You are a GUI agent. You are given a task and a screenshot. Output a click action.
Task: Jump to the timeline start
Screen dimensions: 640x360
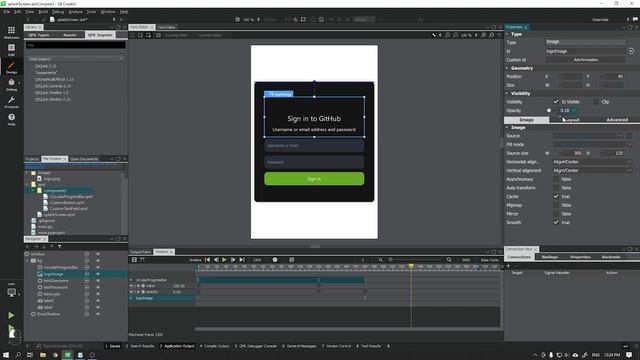(x=207, y=260)
